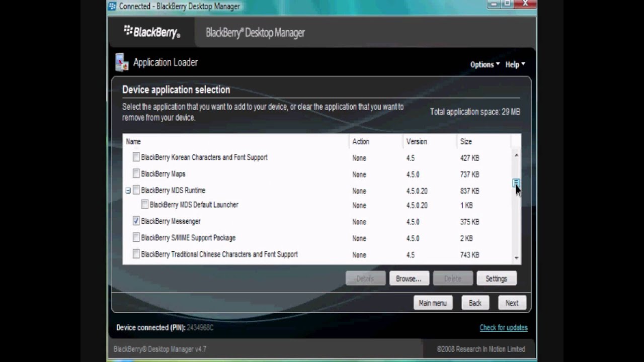The height and width of the screenshot is (362, 644).
Task: Uncheck the BlackBerry Messenger checkbox
Action: [136, 221]
